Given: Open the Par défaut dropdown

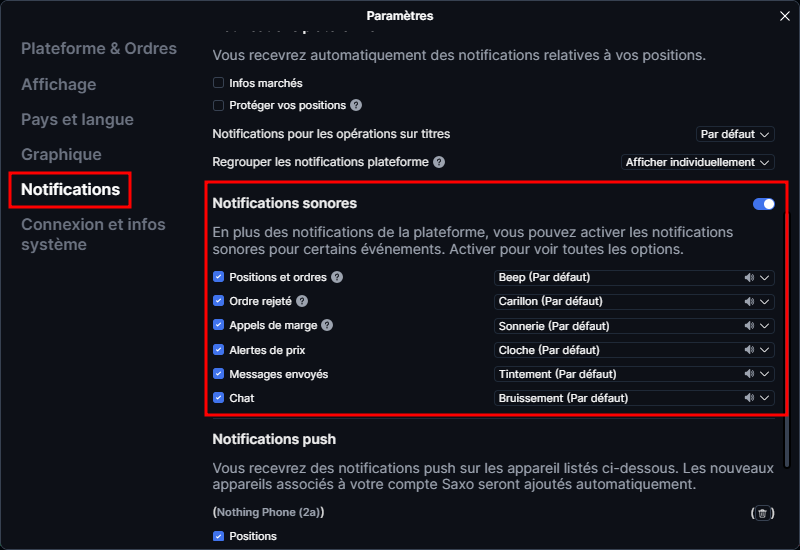Looking at the screenshot, I should tap(735, 133).
